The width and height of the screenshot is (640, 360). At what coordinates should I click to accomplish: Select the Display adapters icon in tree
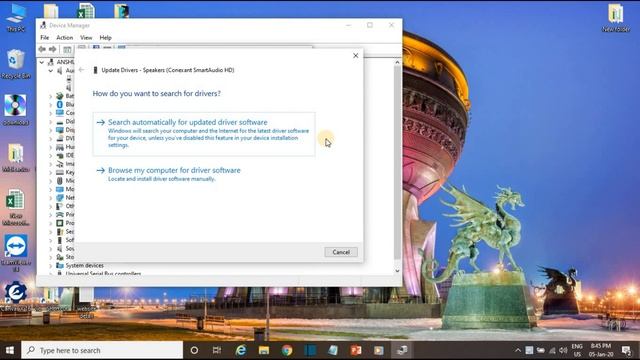click(x=60, y=130)
